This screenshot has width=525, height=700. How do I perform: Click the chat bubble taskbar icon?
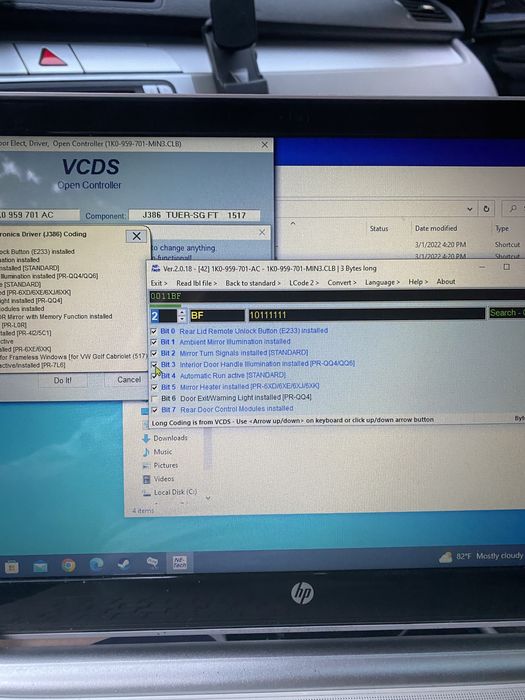click(x=152, y=563)
